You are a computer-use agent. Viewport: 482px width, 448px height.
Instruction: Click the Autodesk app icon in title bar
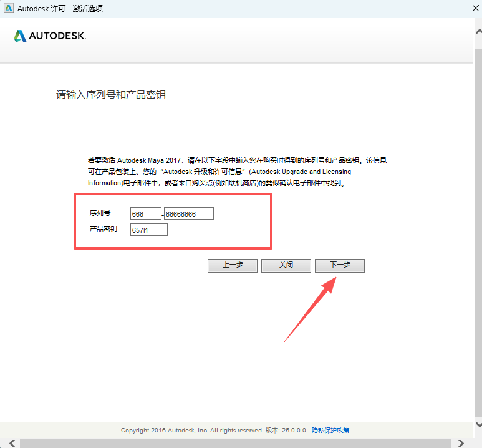pos(8,8)
